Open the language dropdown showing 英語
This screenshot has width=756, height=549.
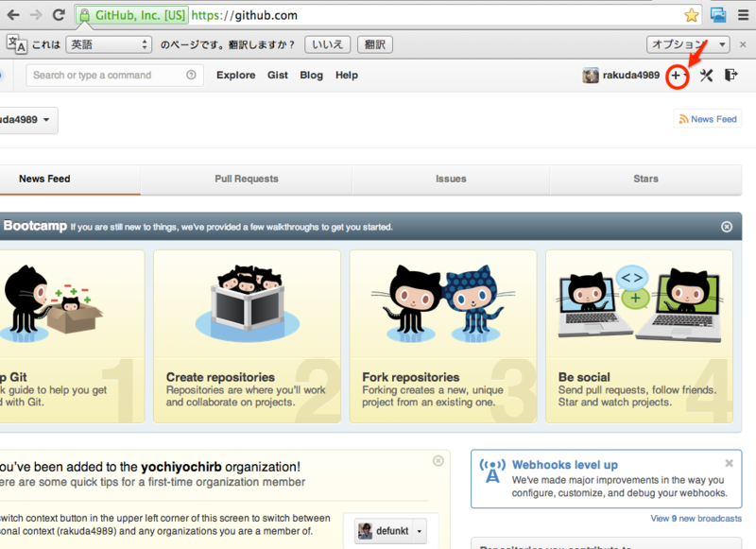pyautogui.click(x=109, y=44)
